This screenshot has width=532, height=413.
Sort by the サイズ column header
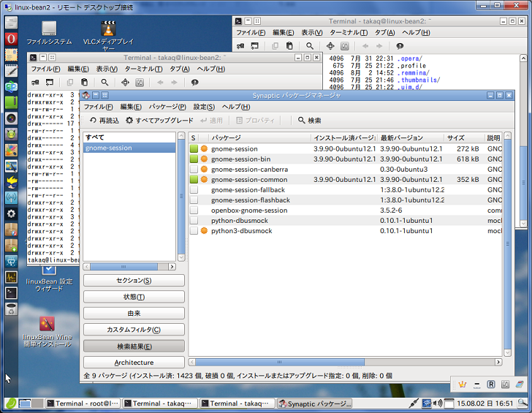coord(464,137)
